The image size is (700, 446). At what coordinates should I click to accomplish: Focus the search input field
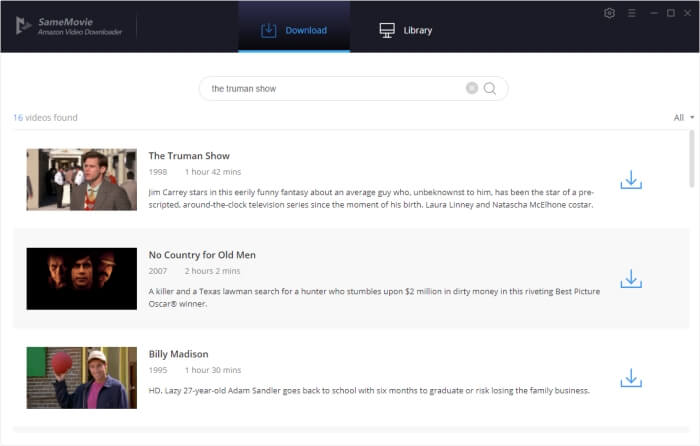[x=330, y=88]
